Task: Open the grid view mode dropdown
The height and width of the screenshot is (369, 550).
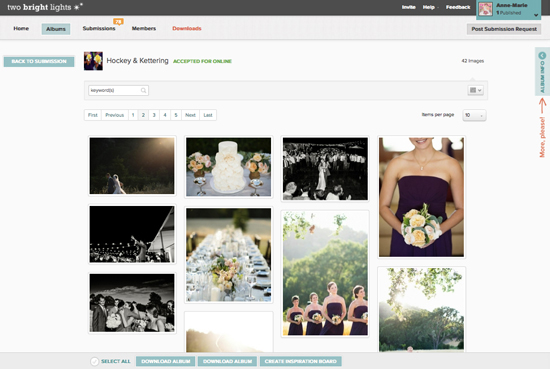Action: pyautogui.click(x=476, y=90)
